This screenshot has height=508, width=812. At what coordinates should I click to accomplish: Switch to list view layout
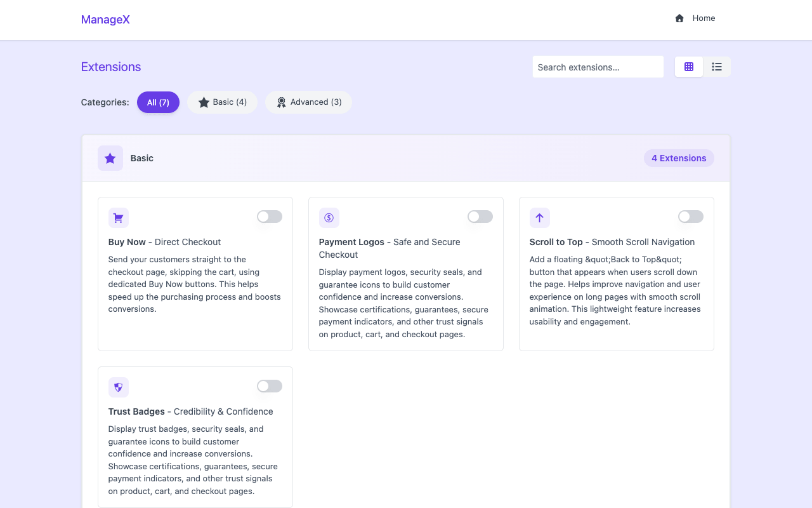(717, 67)
